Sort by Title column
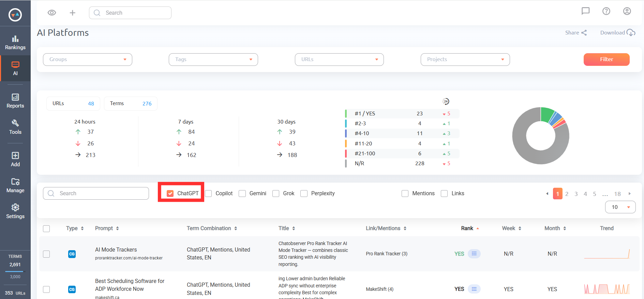 (287, 228)
